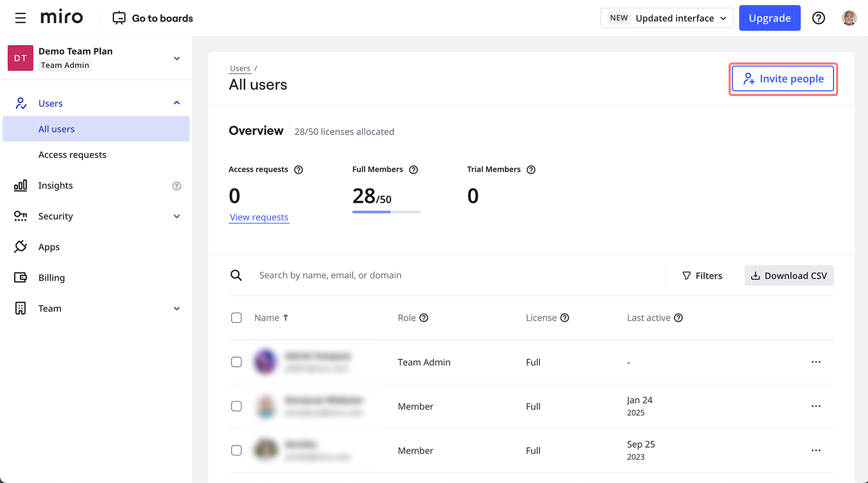Open the user profile avatar

(849, 18)
